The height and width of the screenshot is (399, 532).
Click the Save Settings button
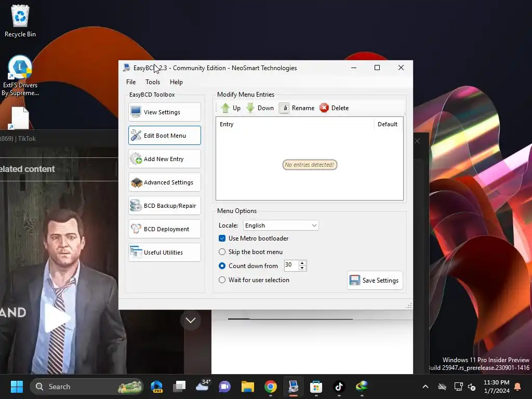[x=375, y=280]
